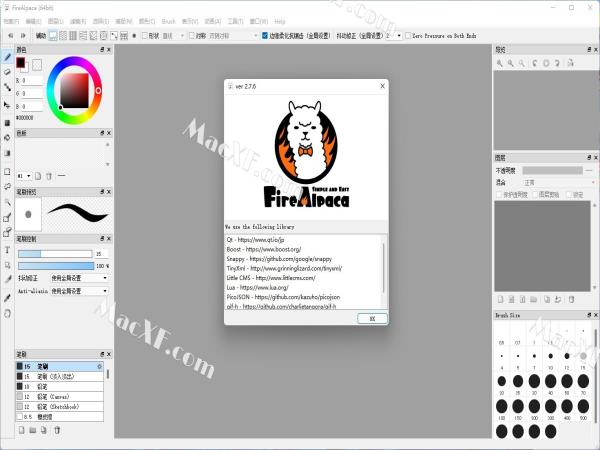The image size is (600, 450).
Task: Open the 工具(T) menu
Action: click(235, 21)
